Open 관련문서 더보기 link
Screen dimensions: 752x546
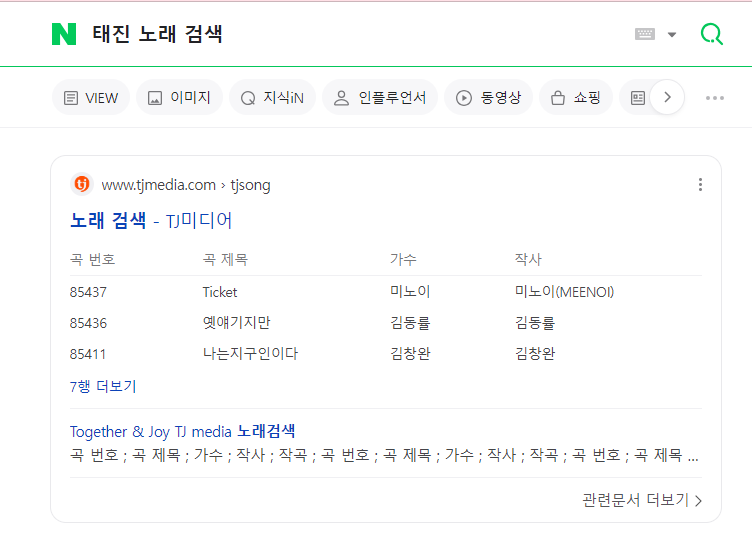pyautogui.click(x=642, y=500)
